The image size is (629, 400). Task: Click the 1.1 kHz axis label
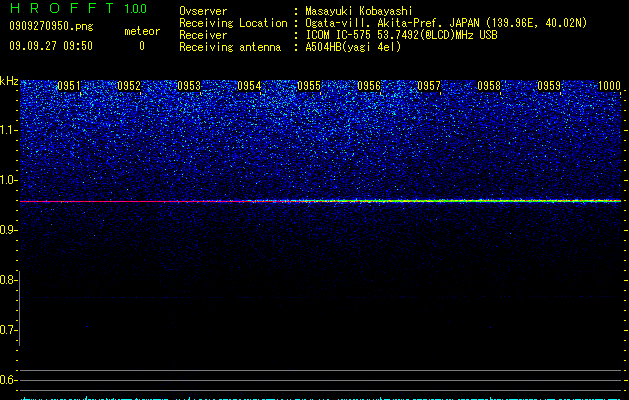(9, 130)
